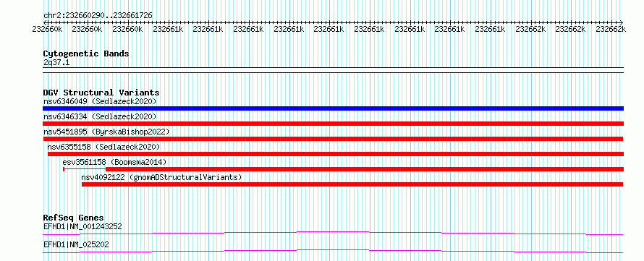Viewport: 644px width, 261px height.
Task: Click the DGV Structural Variants track title
Action: 101,93
